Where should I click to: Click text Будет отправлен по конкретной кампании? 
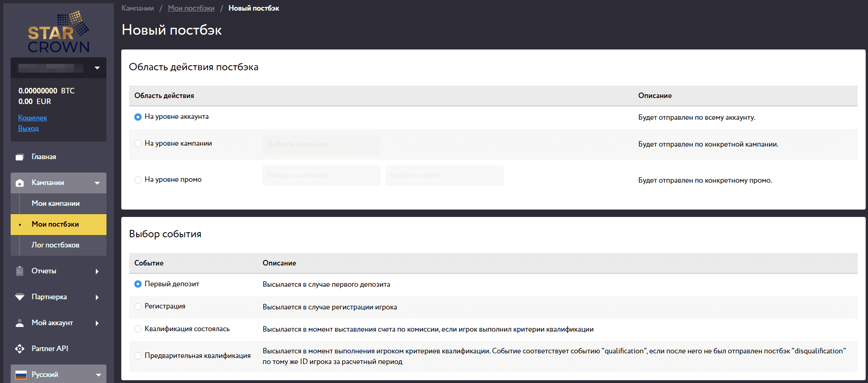point(708,144)
